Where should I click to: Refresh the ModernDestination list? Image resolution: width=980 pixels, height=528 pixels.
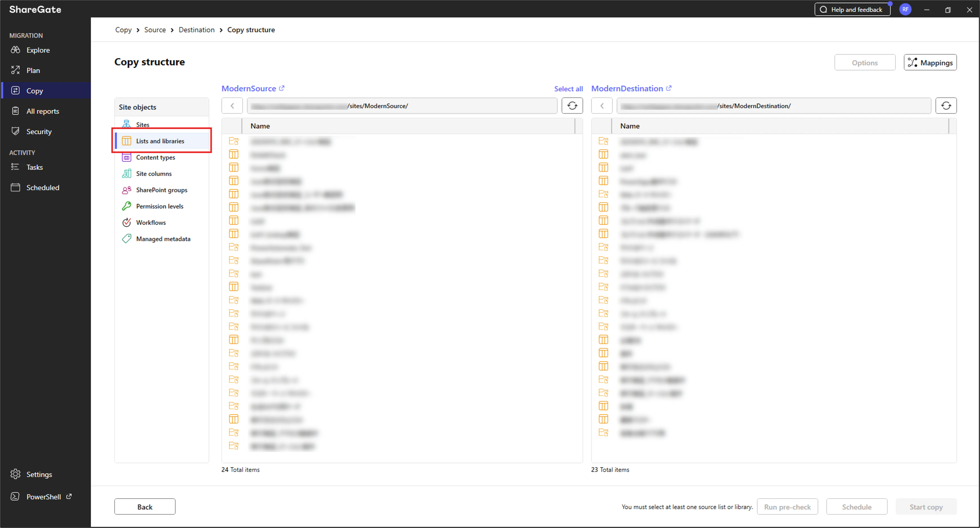[946, 106]
